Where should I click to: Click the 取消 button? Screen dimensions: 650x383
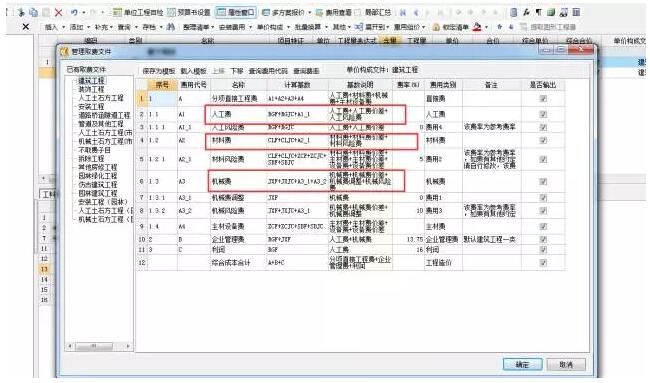(566, 364)
